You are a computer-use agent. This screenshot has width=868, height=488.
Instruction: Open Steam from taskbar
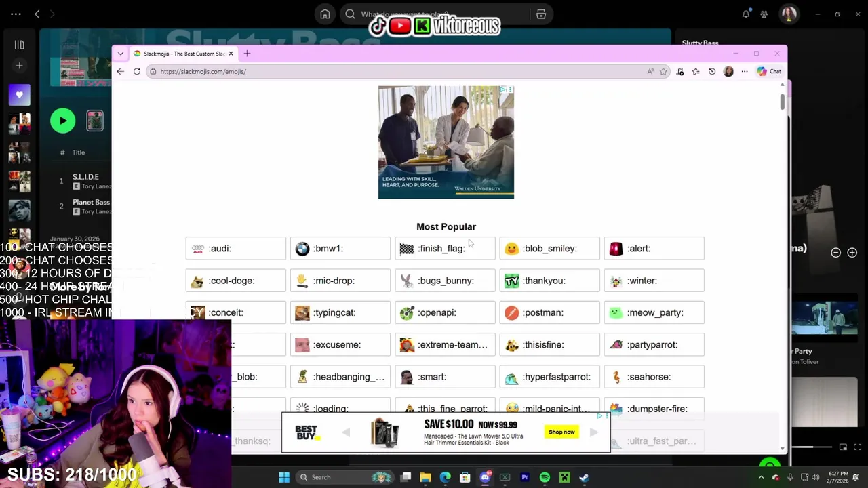tap(585, 477)
